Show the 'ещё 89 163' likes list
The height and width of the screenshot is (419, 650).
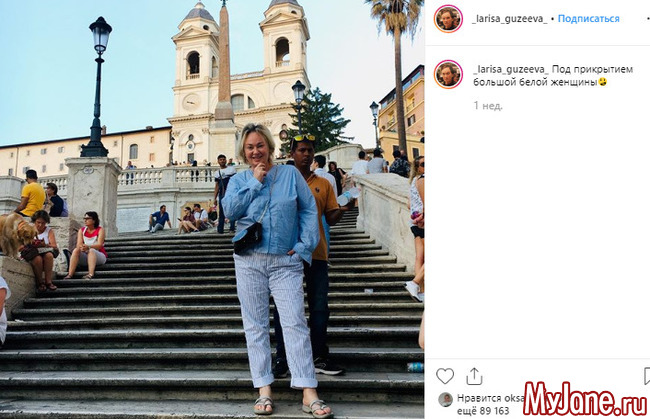point(483,411)
